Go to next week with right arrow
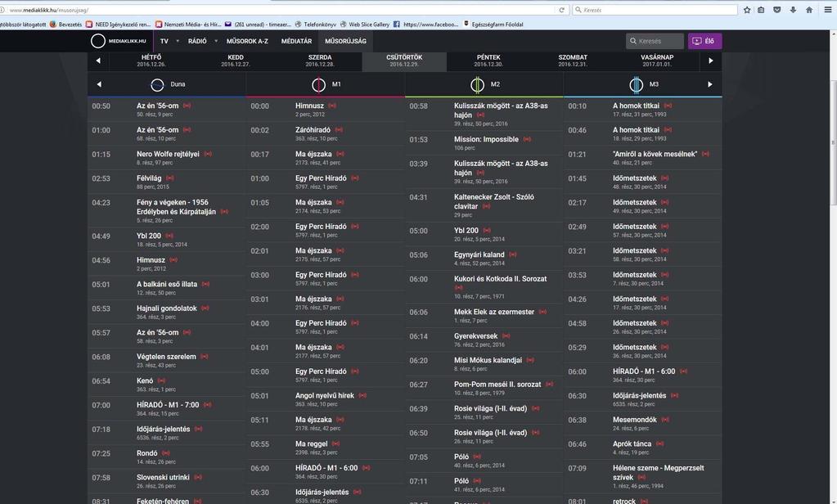837x504 pixels. [x=710, y=61]
